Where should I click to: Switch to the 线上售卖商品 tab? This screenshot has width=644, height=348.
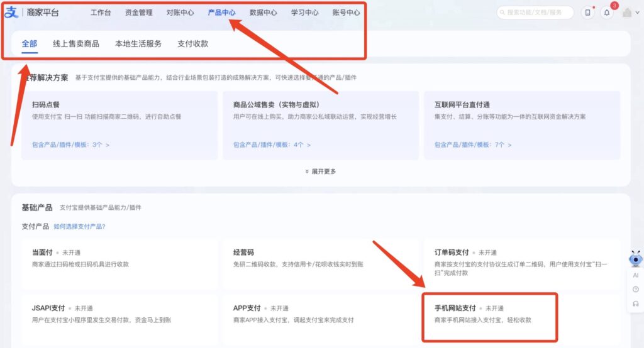pyautogui.click(x=76, y=44)
